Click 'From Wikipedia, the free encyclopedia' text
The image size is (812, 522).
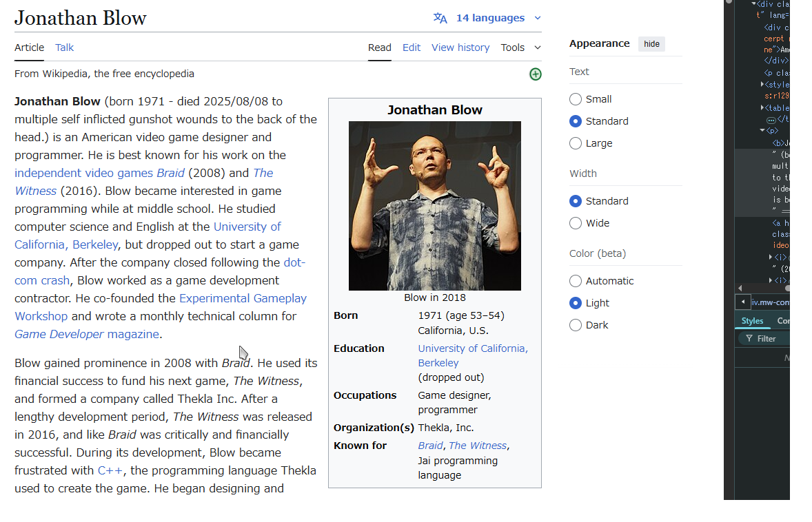(x=104, y=74)
